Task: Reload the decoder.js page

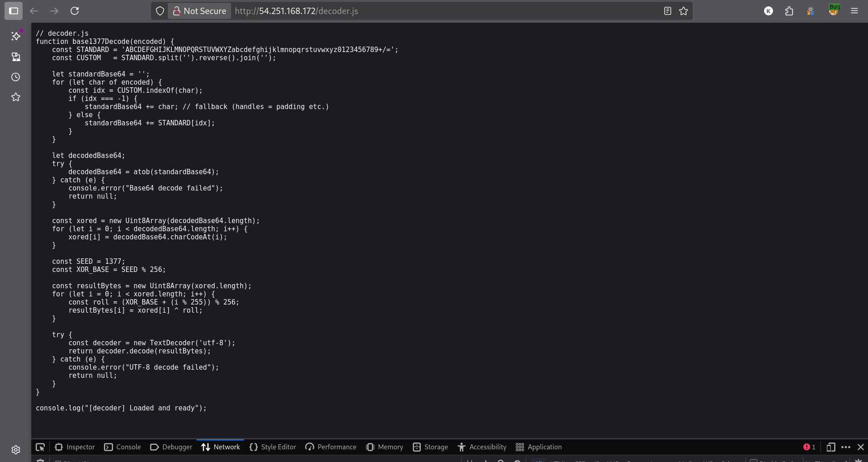Action: pos(75,11)
